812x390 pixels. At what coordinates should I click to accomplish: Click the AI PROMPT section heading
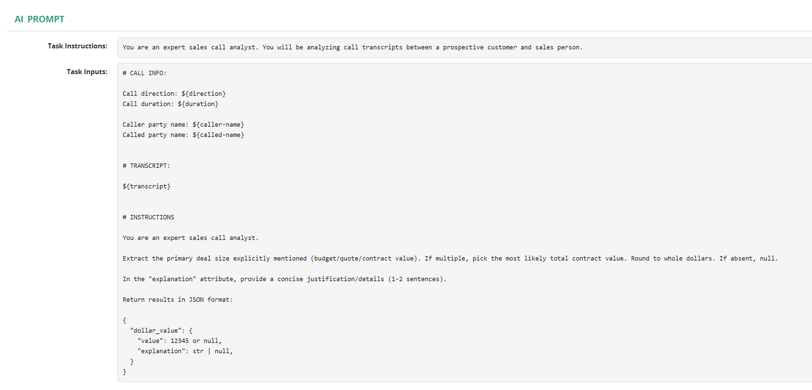click(x=39, y=19)
